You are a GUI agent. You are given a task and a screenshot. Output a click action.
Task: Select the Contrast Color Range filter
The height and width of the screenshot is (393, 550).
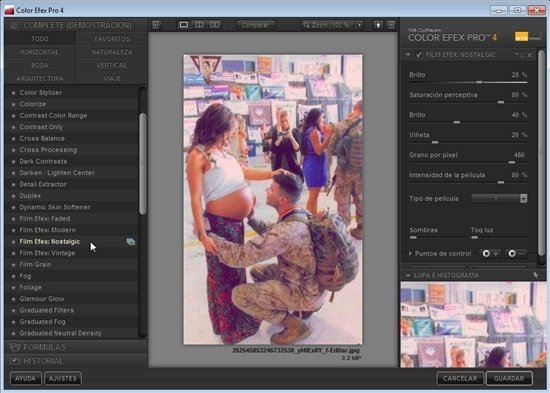click(72, 115)
